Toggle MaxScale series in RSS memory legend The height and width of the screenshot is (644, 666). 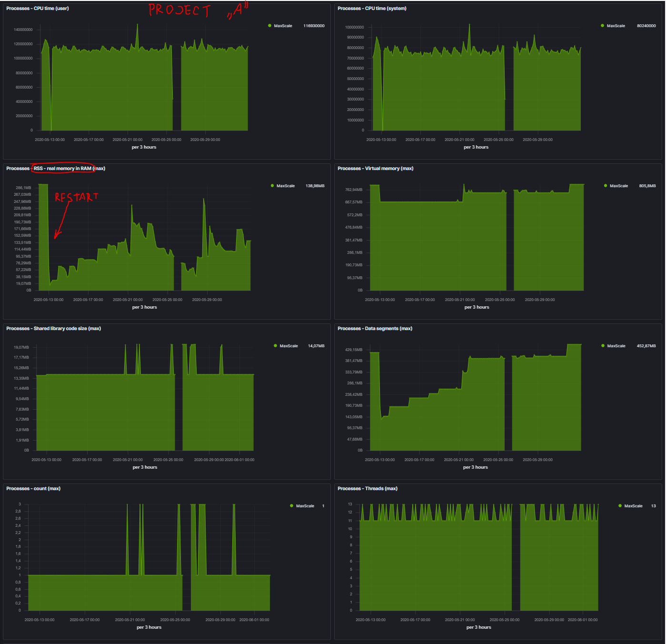[x=285, y=186]
